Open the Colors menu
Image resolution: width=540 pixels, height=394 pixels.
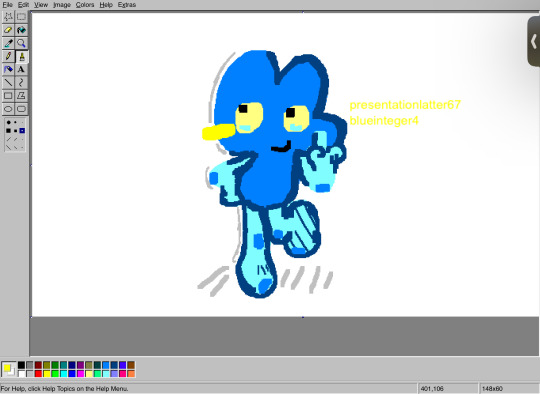pos(85,4)
